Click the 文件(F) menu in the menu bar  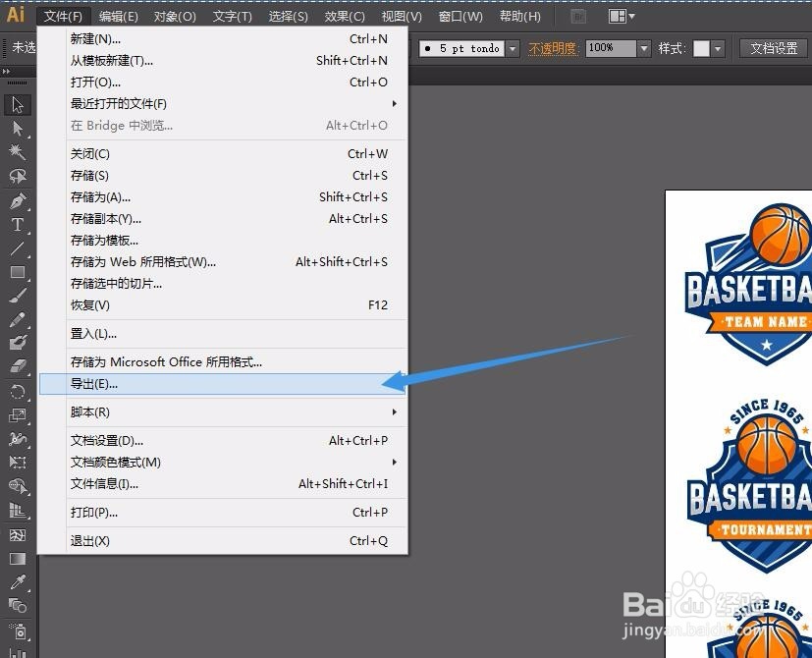point(63,16)
